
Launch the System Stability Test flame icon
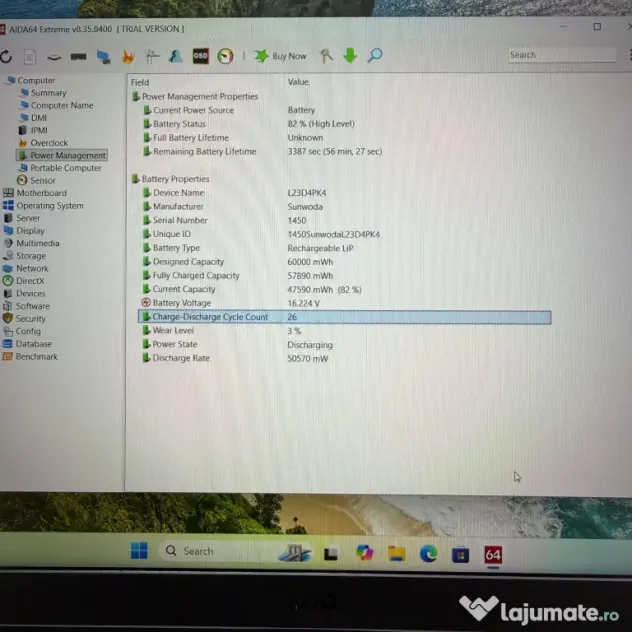128,56
